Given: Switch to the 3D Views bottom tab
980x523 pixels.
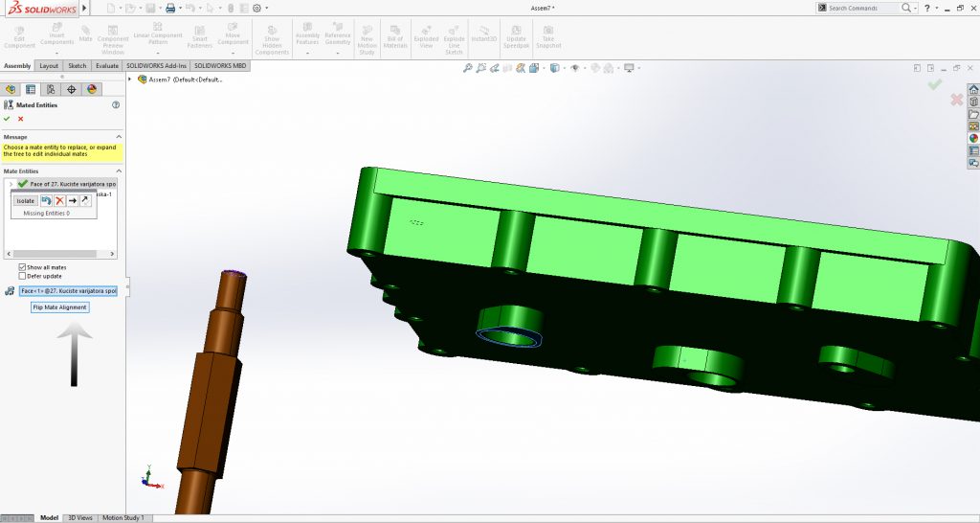Looking at the screenshot, I should (x=80, y=518).
